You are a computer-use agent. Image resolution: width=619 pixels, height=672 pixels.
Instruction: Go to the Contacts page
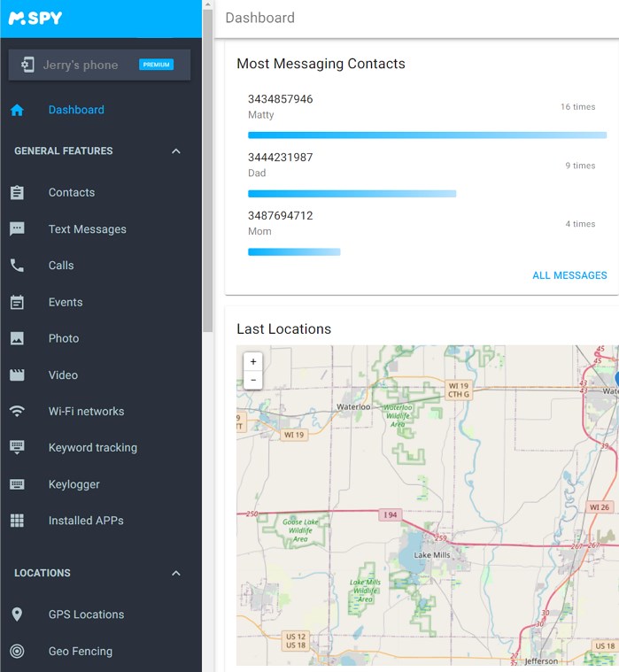click(72, 193)
